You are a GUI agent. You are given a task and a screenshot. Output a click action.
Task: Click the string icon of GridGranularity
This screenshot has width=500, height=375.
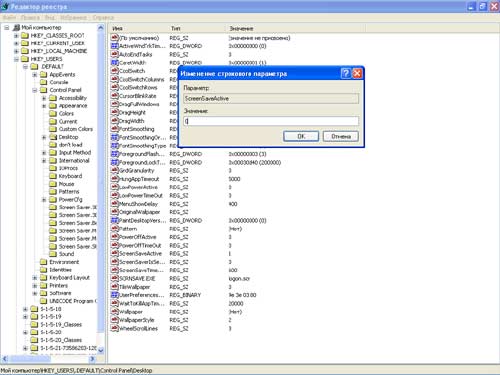(x=115, y=170)
